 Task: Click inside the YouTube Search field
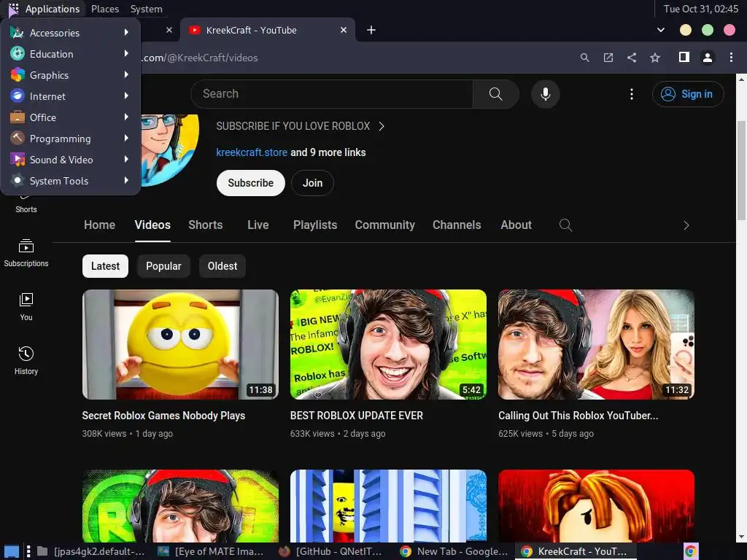332,94
